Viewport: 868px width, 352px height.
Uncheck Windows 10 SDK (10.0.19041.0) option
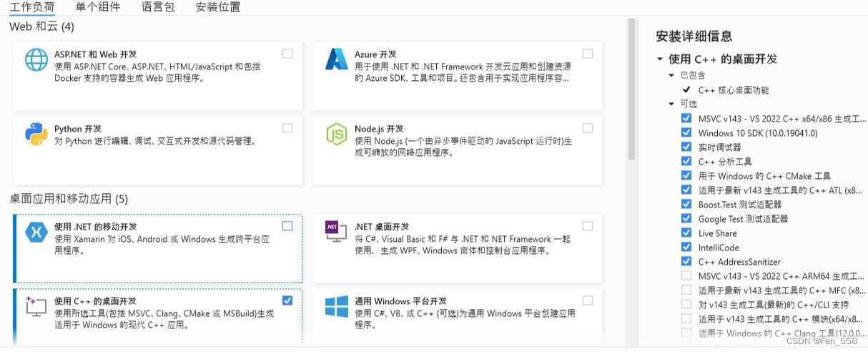click(686, 132)
